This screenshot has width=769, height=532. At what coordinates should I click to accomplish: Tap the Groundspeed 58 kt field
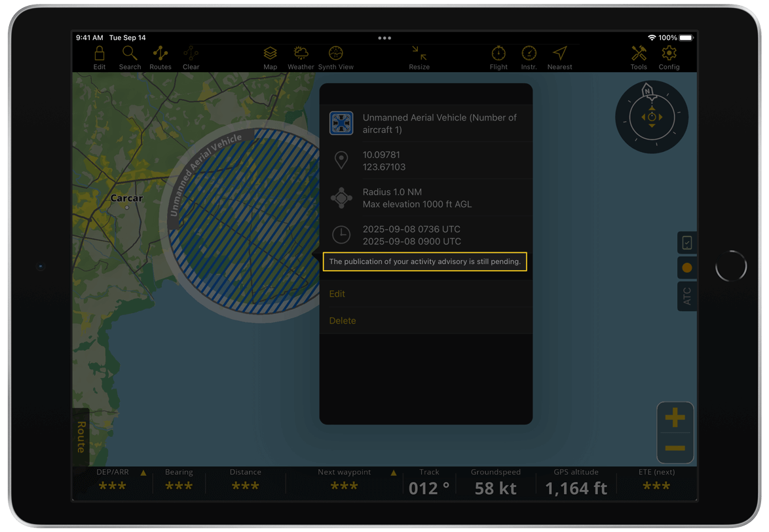click(x=496, y=482)
